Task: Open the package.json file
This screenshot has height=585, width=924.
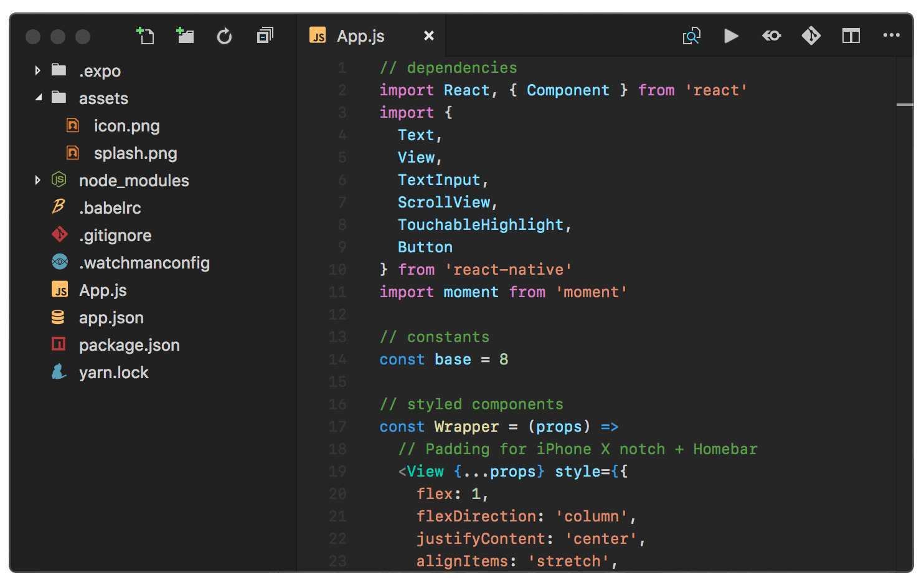Action: point(130,345)
